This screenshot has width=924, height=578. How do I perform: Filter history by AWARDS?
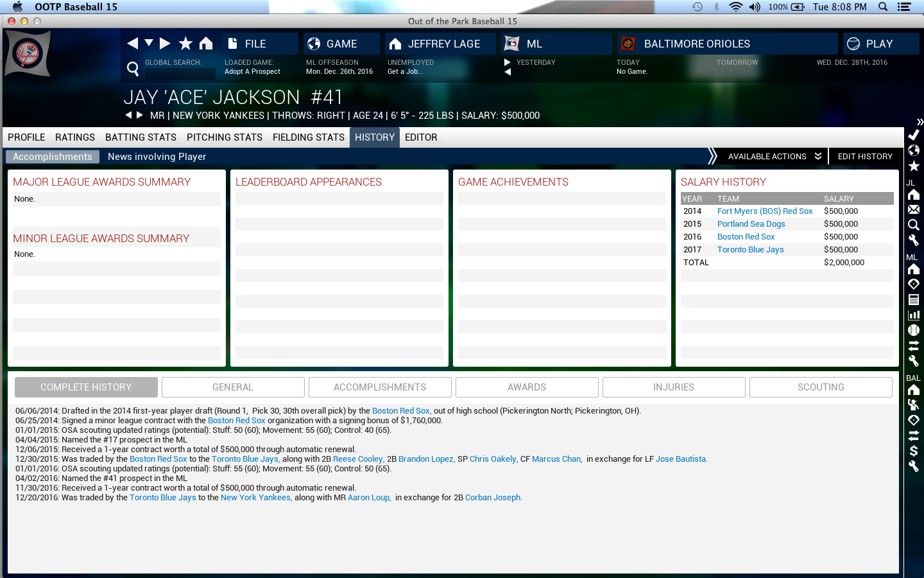[x=527, y=387]
